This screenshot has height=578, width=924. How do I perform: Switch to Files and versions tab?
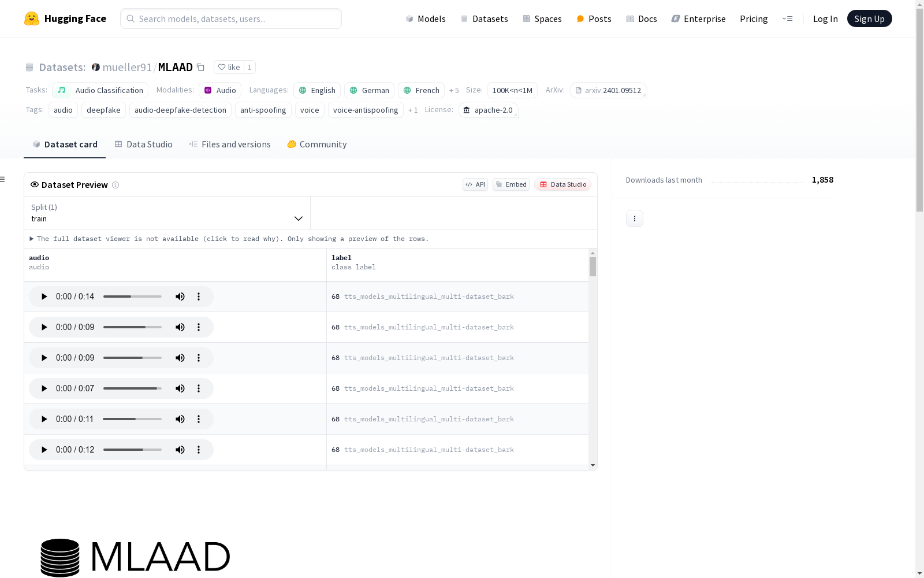[230, 144]
